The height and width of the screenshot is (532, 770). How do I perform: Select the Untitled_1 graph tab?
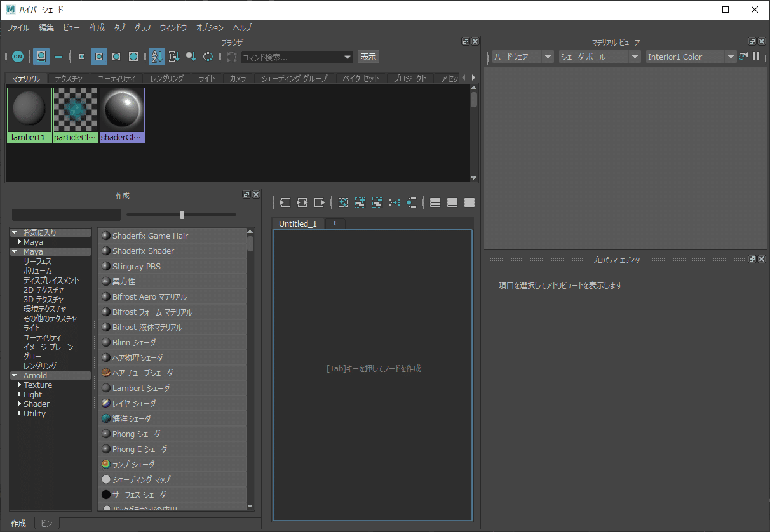pyautogui.click(x=298, y=223)
